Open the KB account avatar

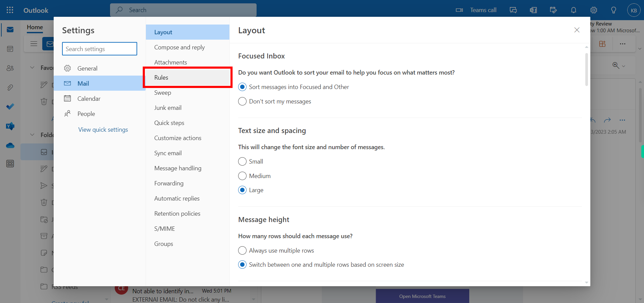(634, 10)
